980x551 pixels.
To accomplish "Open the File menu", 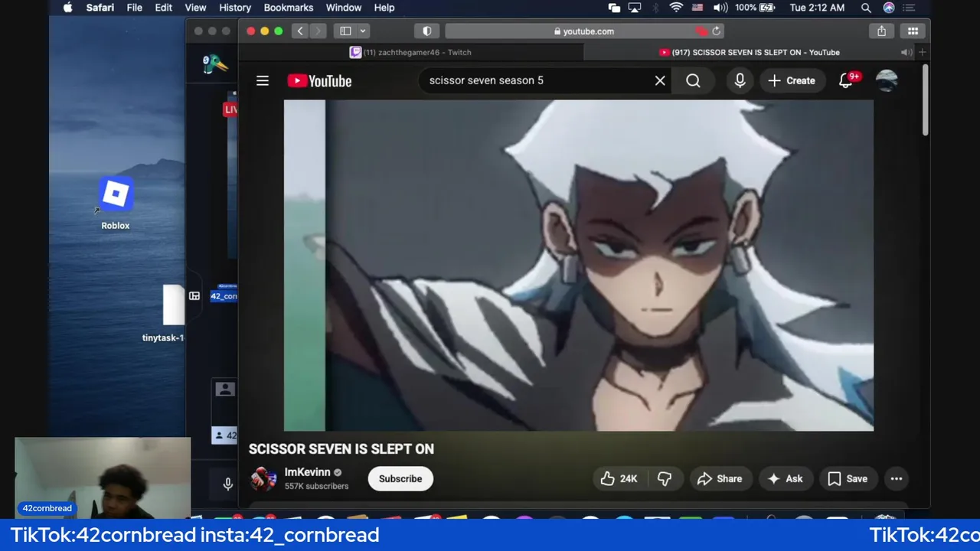I will pos(134,8).
